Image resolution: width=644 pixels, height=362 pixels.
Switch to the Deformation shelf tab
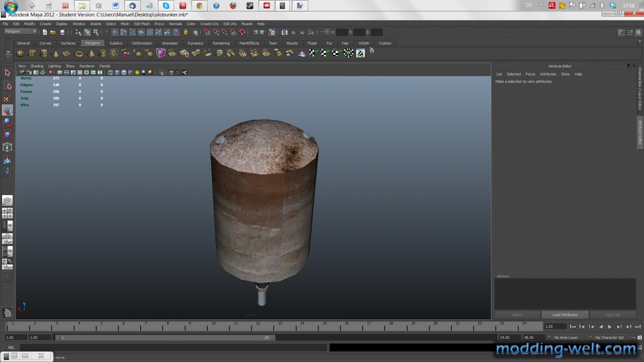pyautogui.click(x=142, y=43)
